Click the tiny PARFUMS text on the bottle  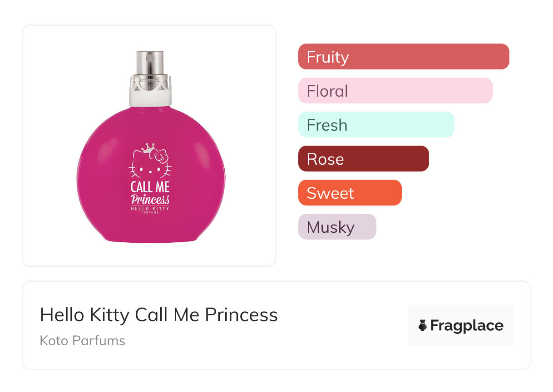pyautogui.click(x=150, y=213)
